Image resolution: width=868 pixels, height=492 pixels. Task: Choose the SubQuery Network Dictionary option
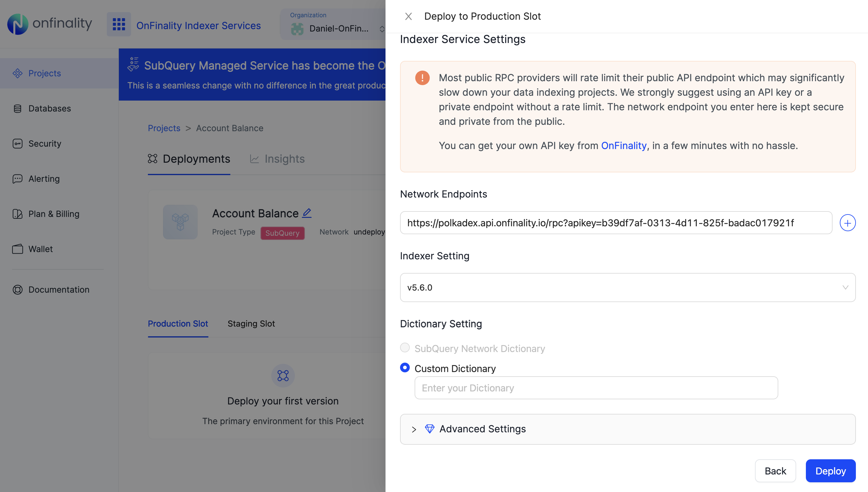pyautogui.click(x=405, y=347)
